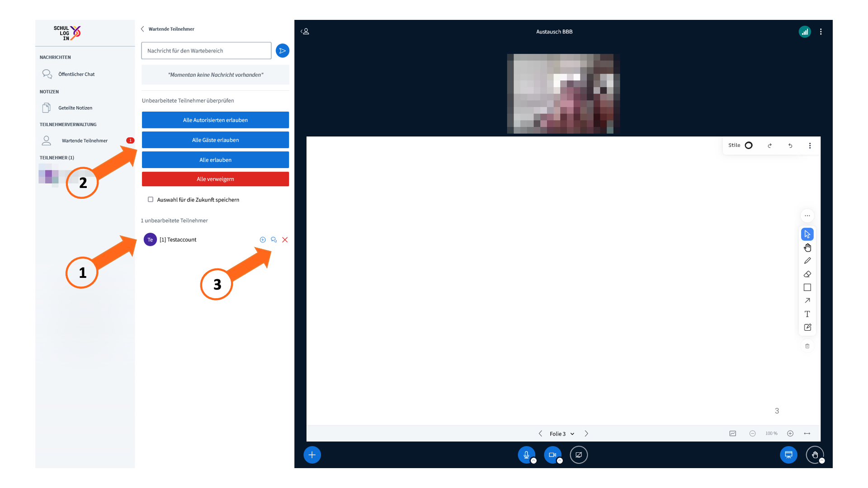
Task: Open more whiteboard tools ellipsis button
Action: coord(807,216)
